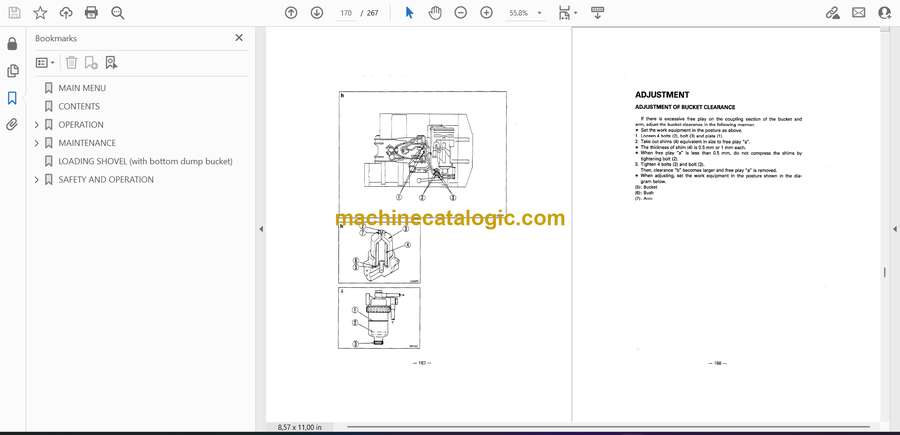Activate the Hand pan tool
The height and width of the screenshot is (435, 900).
point(435,13)
